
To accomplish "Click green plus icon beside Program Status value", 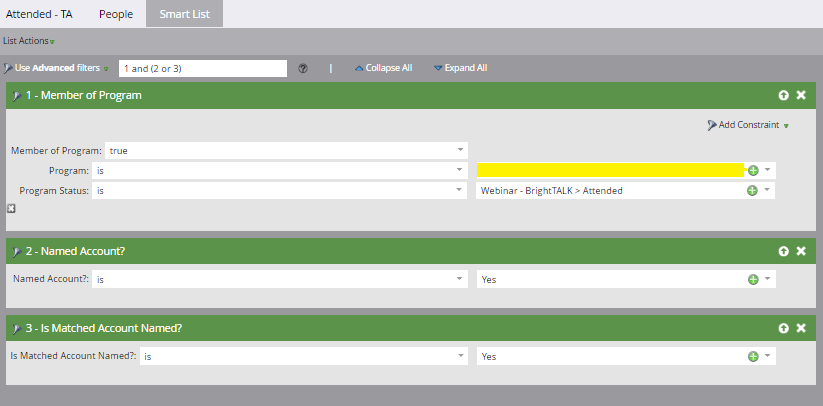I will click(x=752, y=190).
